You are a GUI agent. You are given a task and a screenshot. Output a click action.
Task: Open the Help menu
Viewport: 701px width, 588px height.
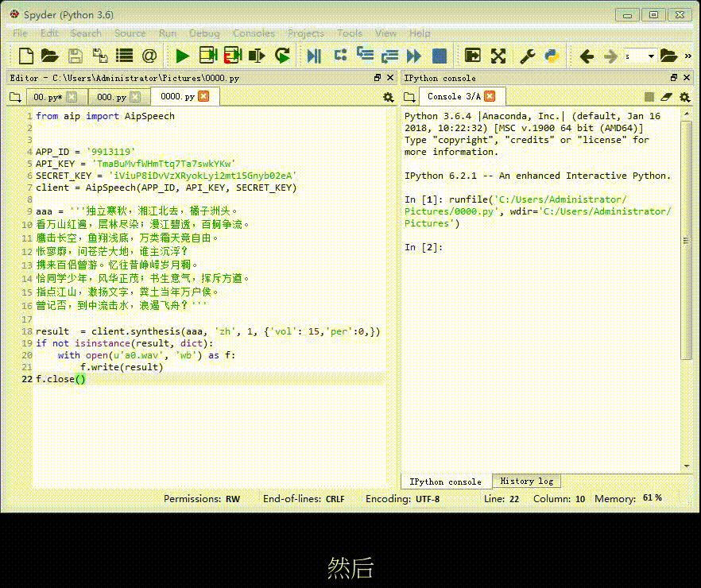tap(420, 33)
